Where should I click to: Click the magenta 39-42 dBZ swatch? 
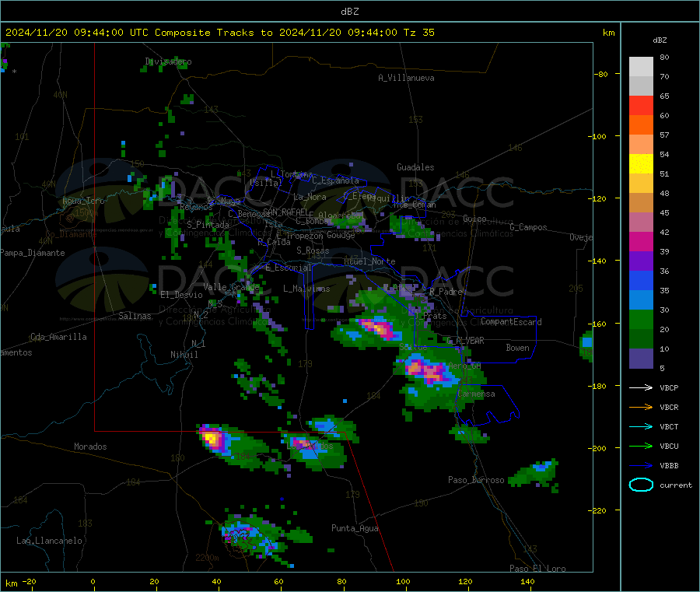[641, 241]
